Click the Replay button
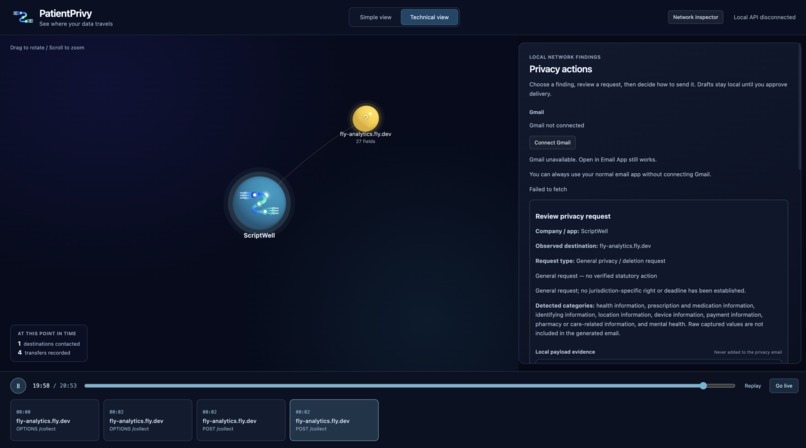The image size is (806, 448). [x=753, y=386]
